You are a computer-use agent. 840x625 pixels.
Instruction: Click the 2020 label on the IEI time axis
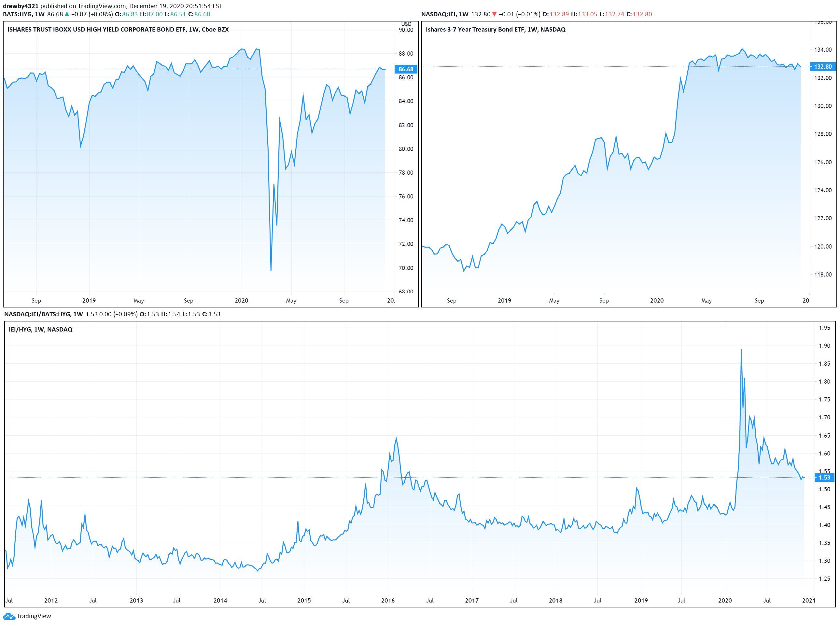(657, 301)
